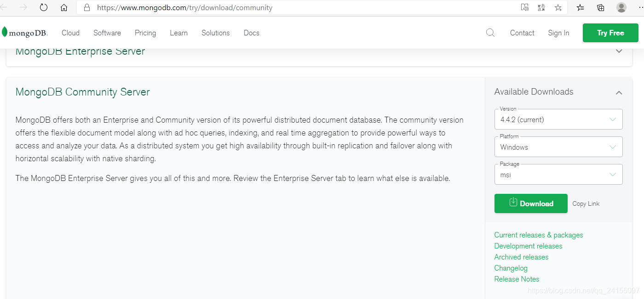Open the browser settings ellipsis menu
This screenshot has height=299, width=644.
pos(641,7)
